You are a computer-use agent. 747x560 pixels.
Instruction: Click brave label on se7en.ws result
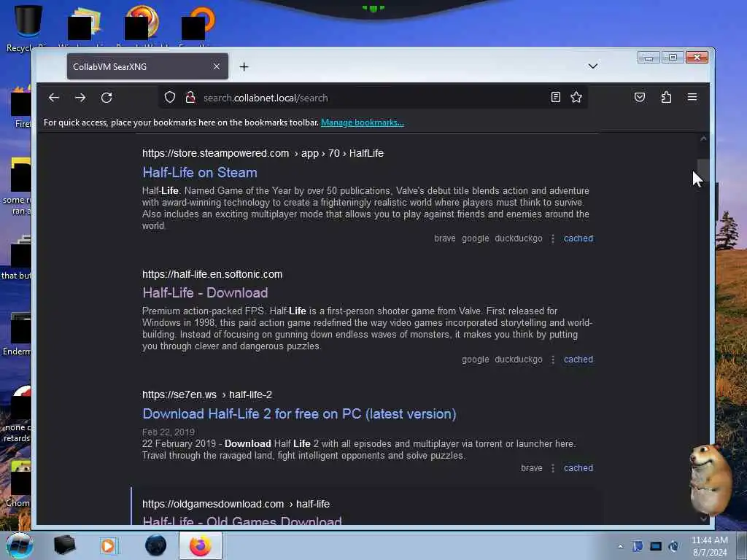532,468
